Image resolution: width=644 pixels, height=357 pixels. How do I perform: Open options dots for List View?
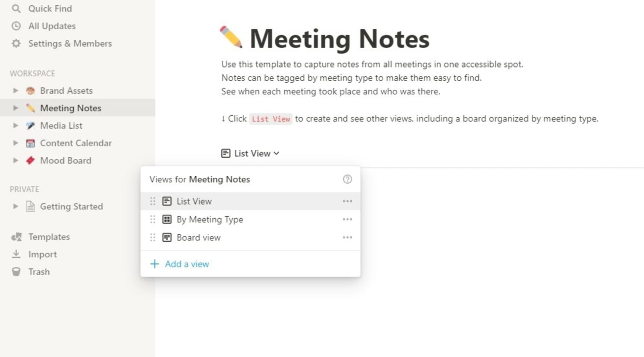tap(347, 201)
